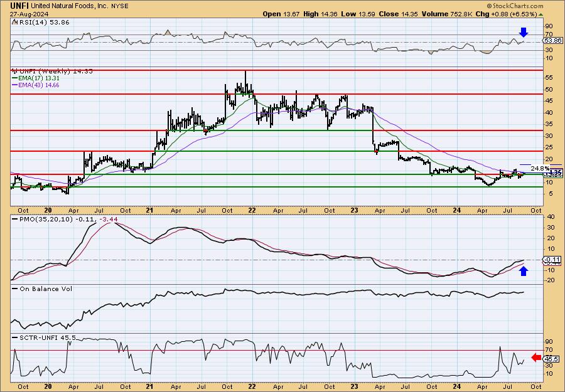Click the StockCharts.com label at top right
This screenshot has height=392, width=565.
point(515,6)
